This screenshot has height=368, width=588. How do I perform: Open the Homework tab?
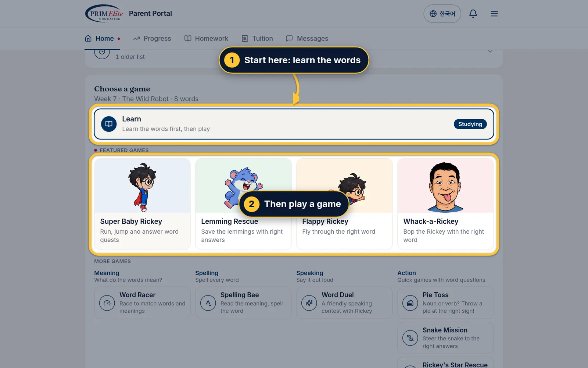206,39
